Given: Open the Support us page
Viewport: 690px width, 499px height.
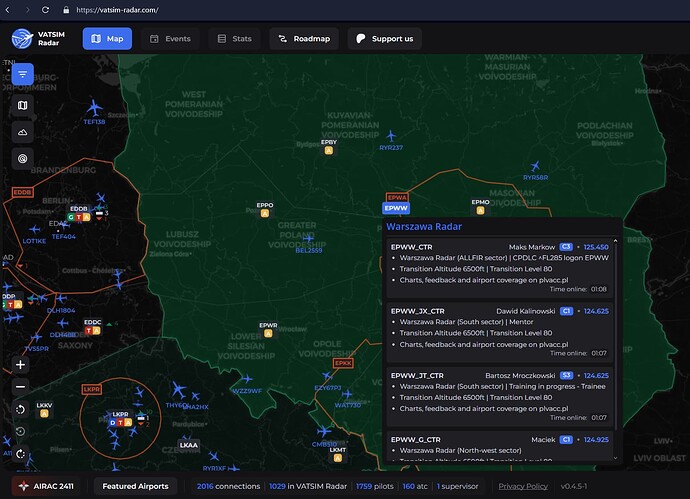Looking at the screenshot, I should [x=385, y=39].
